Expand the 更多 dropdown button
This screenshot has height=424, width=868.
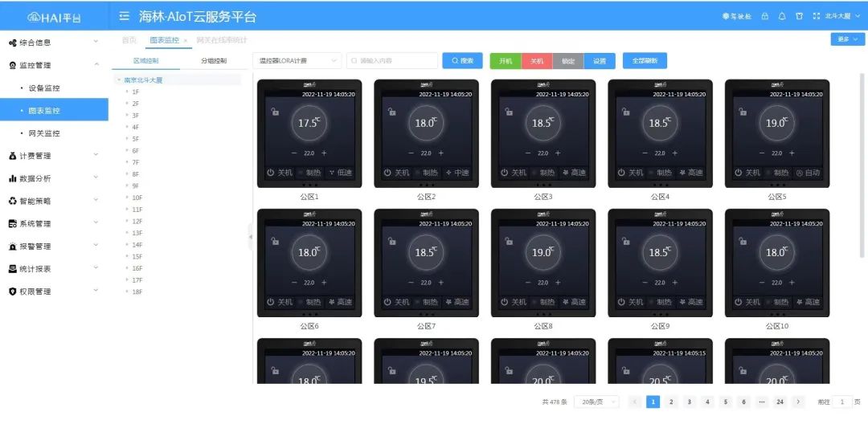[847, 39]
